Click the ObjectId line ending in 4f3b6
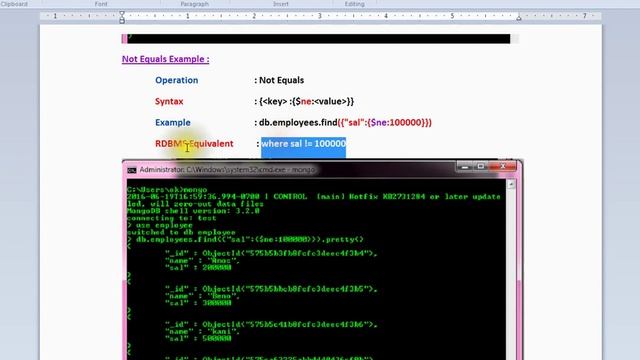This screenshot has height=360, width=640. click(x=271, y=324)
